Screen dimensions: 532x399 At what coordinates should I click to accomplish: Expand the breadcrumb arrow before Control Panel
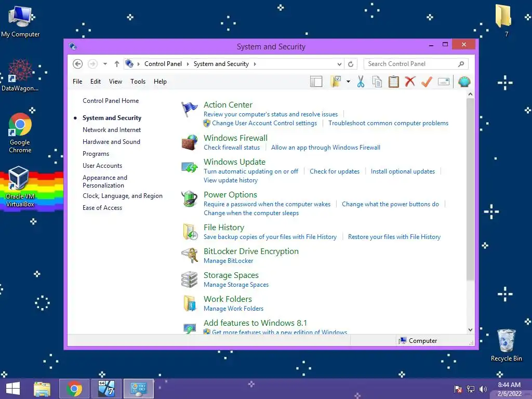tap(138, 64)
